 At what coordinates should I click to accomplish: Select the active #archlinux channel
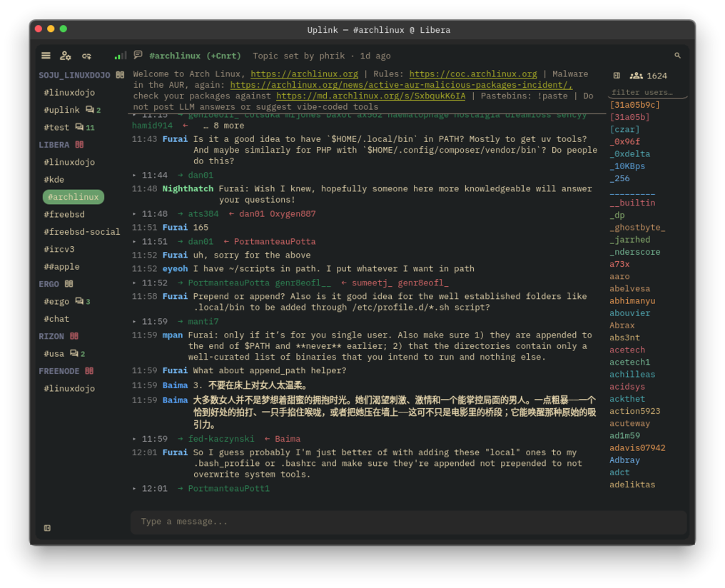pyautogui.click(x=73, y=197)
